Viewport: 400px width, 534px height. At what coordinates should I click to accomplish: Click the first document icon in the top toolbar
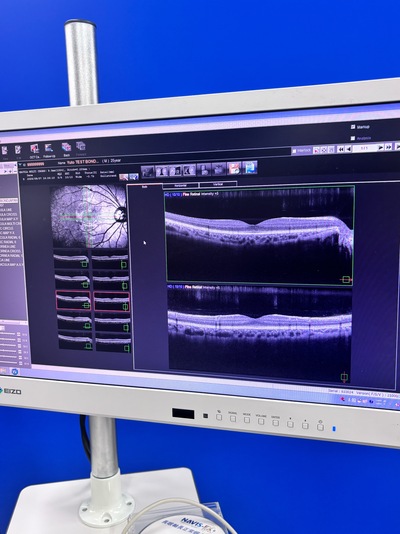pyautogui.click(x=4, y=150)
